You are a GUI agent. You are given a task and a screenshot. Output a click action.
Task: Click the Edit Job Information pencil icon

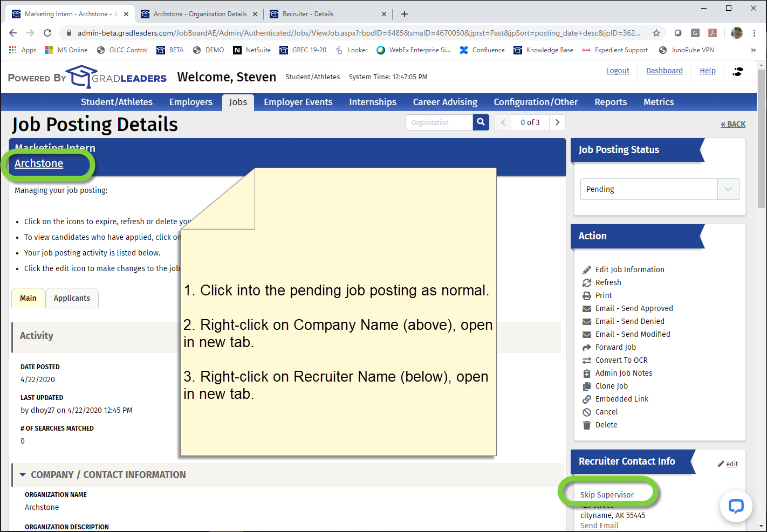point(587,270)
